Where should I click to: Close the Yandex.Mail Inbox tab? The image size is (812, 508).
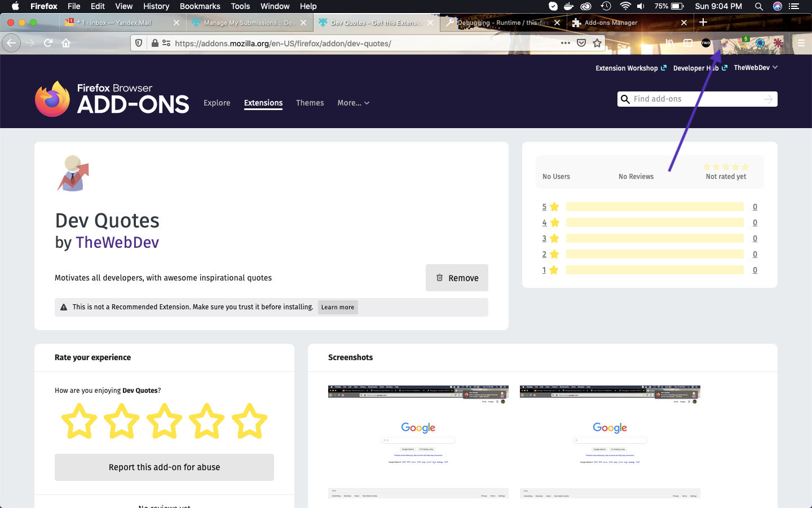point(176,23)
